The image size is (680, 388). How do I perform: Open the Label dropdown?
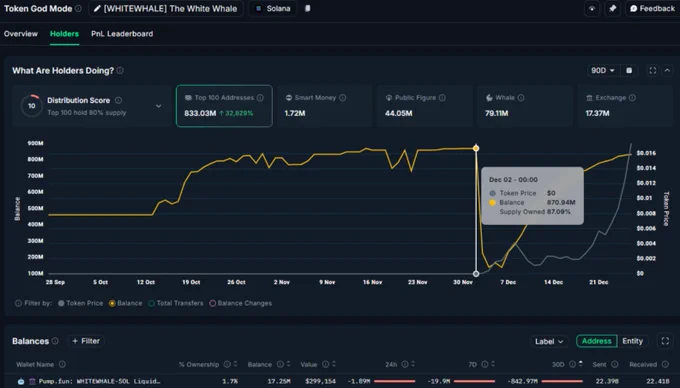pos(549,341)
